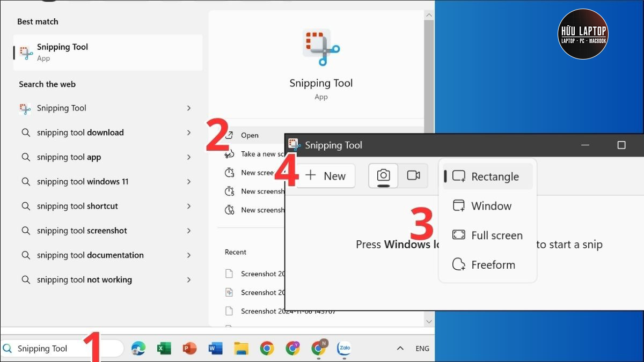Click the large Snipping Tool icon in preview pane

(x=321, y=48)
